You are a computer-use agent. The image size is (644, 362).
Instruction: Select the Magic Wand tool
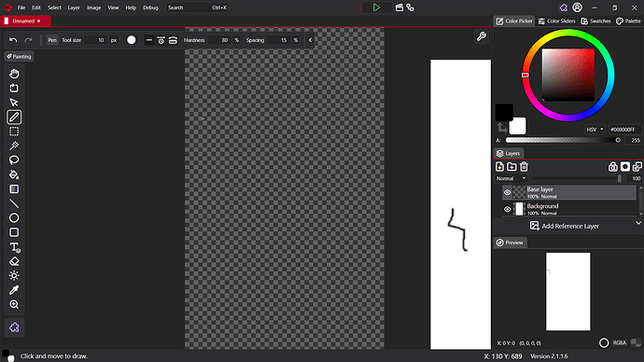click(x=14, y=146)
